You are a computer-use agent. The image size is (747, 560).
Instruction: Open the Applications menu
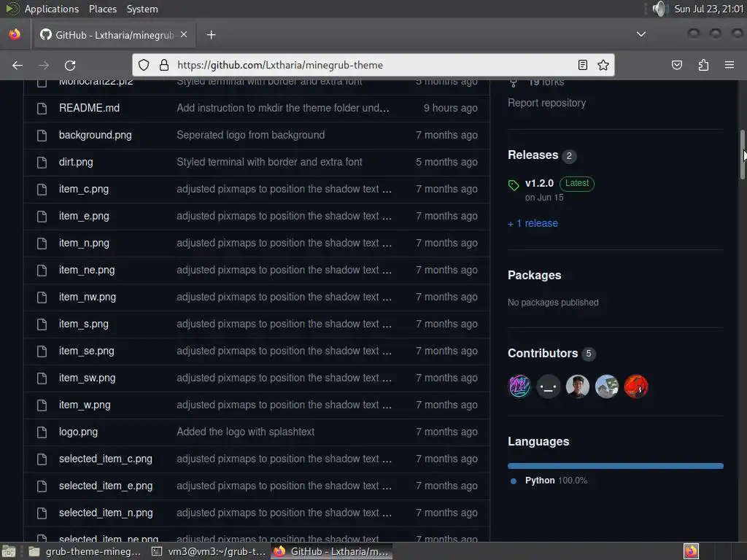[x=52, y=9]
